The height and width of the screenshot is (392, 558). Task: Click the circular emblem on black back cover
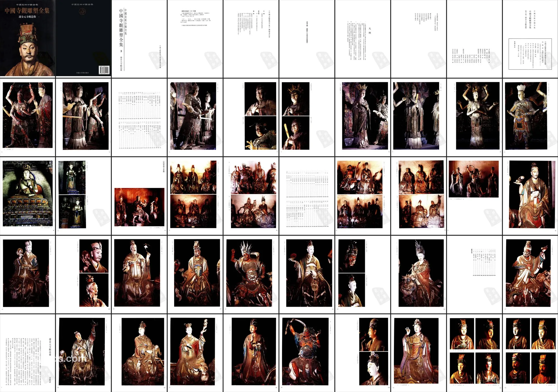click(82, 11)
